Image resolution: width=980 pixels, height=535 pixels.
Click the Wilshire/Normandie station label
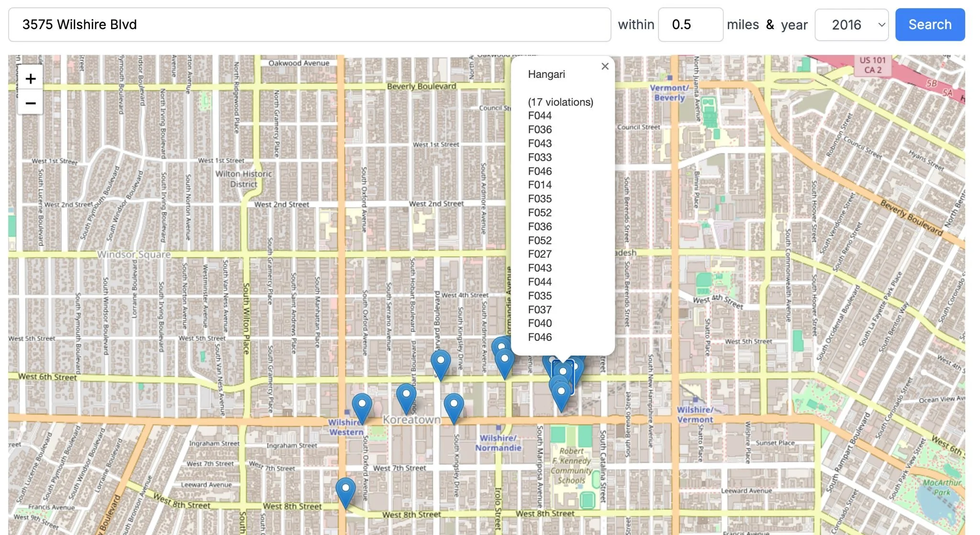click(x=498, y=443)
